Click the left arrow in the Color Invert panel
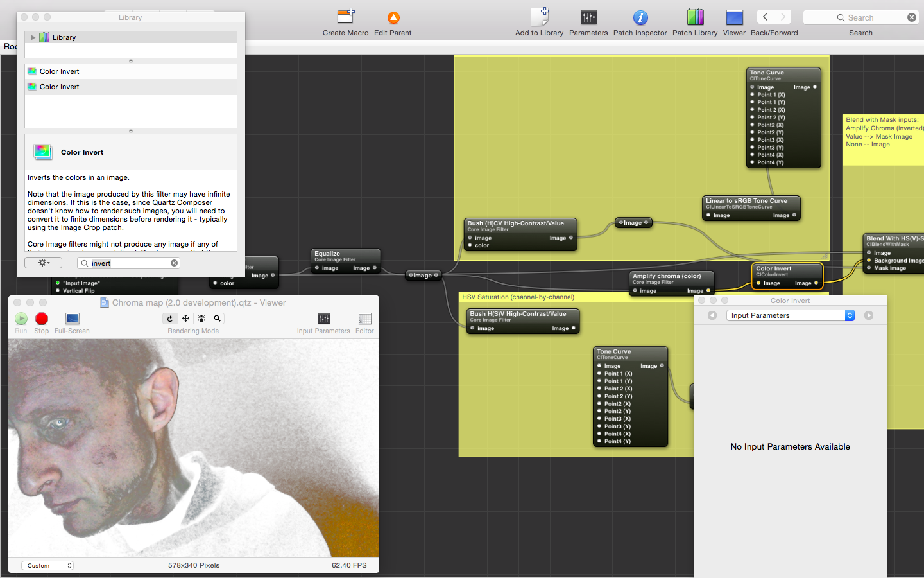Screen dimensions: 924x578 point(712,315)
